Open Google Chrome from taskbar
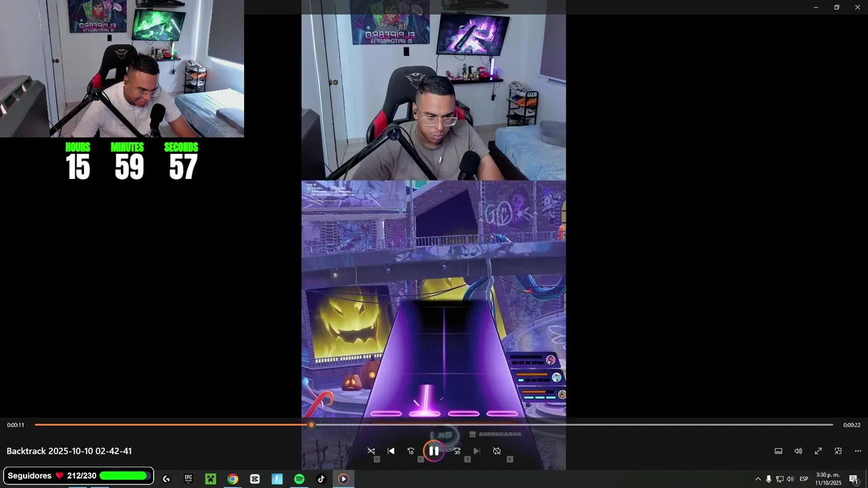Screen dimensions: 868x488 coord(233,479)
